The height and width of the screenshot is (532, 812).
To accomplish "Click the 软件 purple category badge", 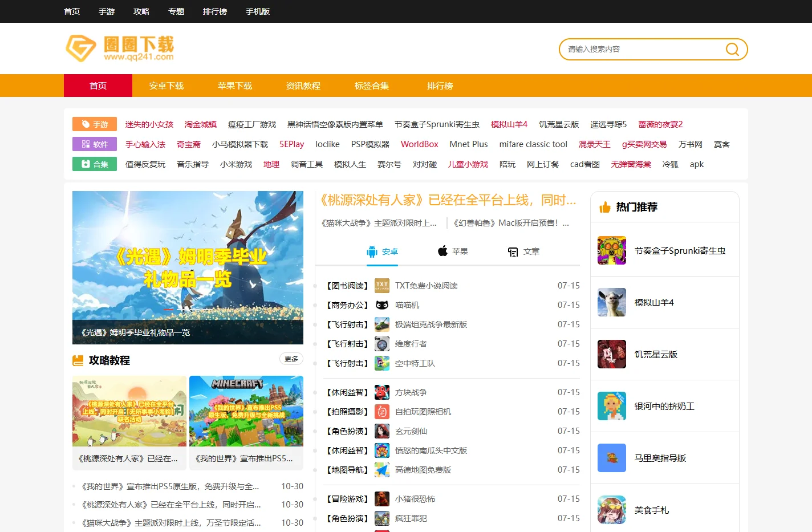I will point(95,144).
